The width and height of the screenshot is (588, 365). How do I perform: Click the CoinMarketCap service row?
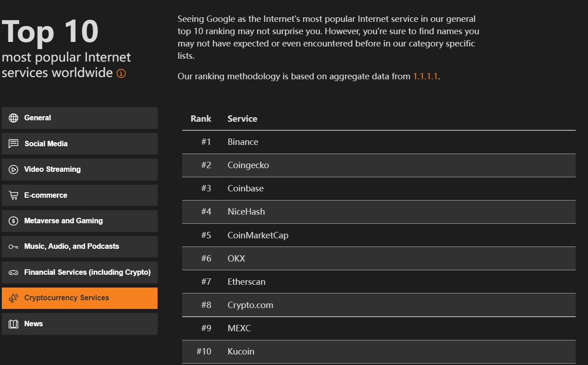(258, 236)
